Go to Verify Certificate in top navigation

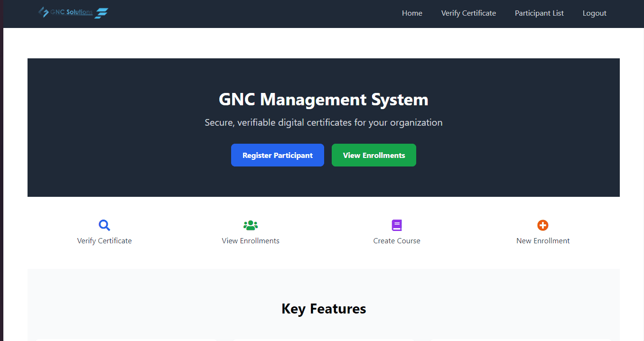[x=468, y=13]
